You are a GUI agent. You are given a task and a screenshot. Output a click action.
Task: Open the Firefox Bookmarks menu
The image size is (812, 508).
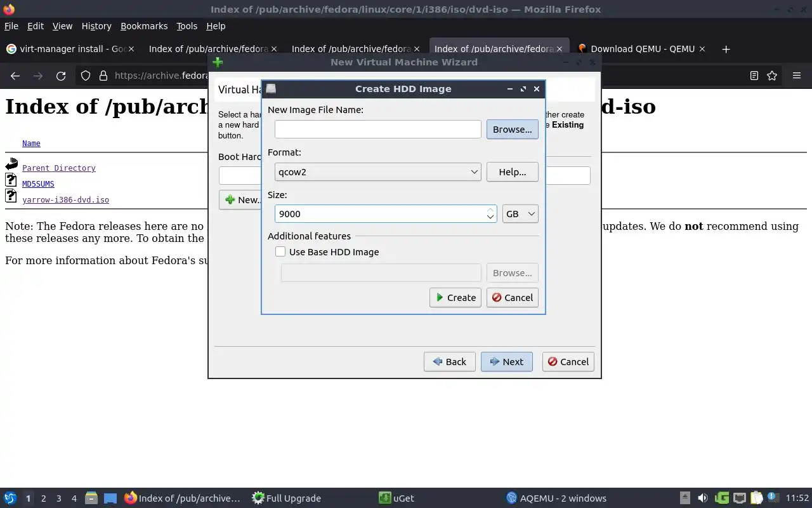click(144, 26)
